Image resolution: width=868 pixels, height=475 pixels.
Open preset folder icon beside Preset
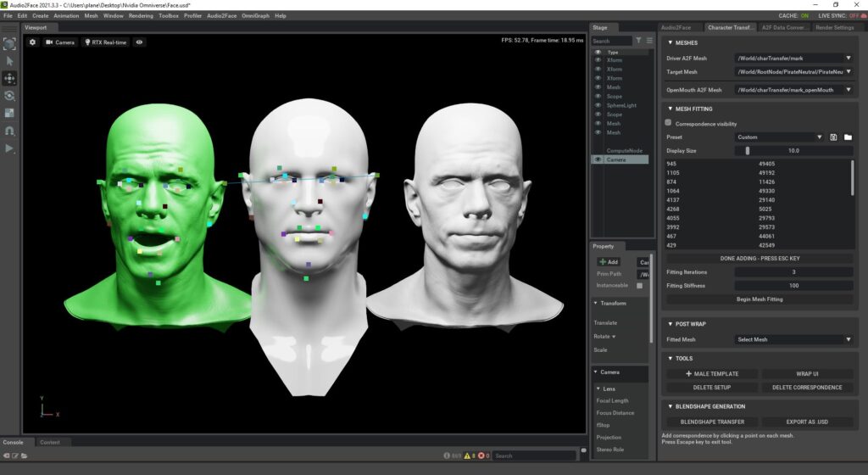pyautogui.click(x=848, y=137)
